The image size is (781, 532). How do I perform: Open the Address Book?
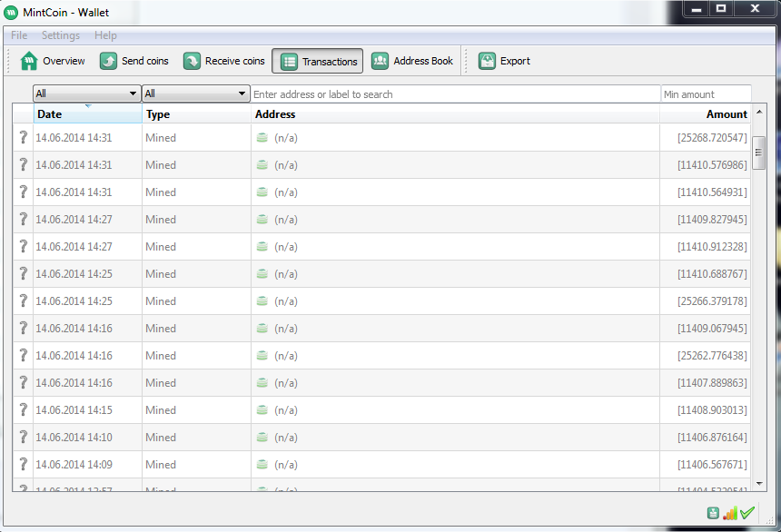[412, 61]
